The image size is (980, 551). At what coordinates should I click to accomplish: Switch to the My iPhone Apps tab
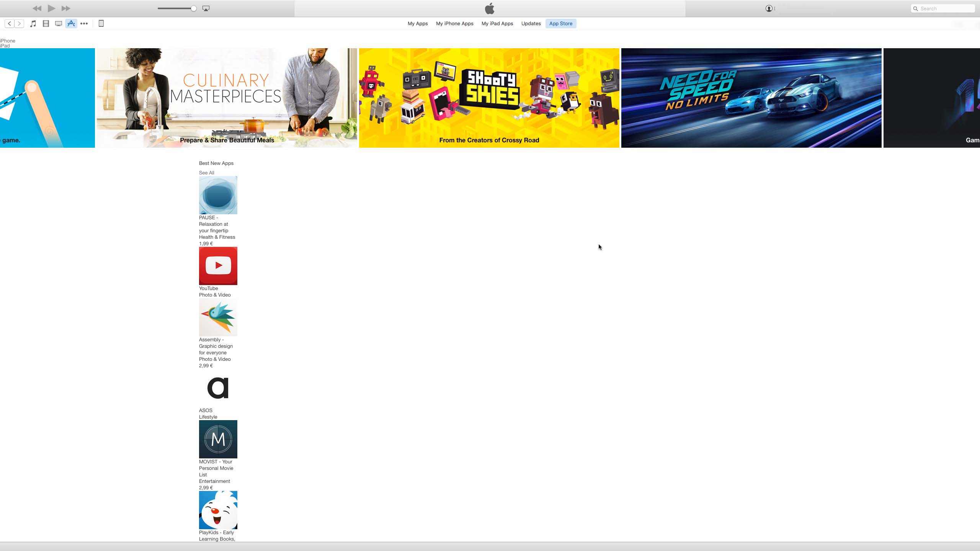pyautogui.click(x=454, y=24)
